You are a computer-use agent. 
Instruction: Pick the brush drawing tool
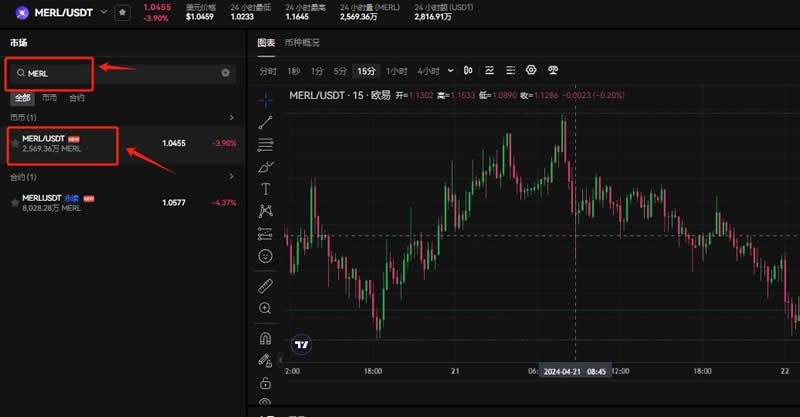pos(265,166)
